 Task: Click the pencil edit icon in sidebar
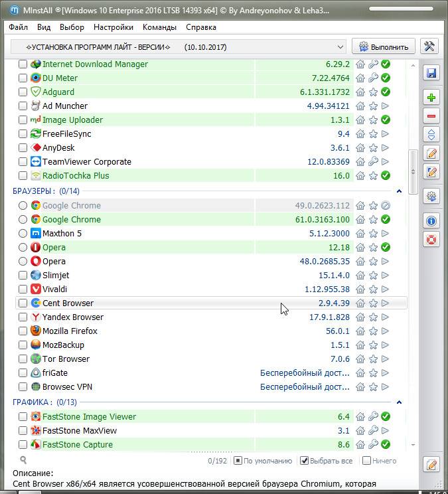pos(431,153)
